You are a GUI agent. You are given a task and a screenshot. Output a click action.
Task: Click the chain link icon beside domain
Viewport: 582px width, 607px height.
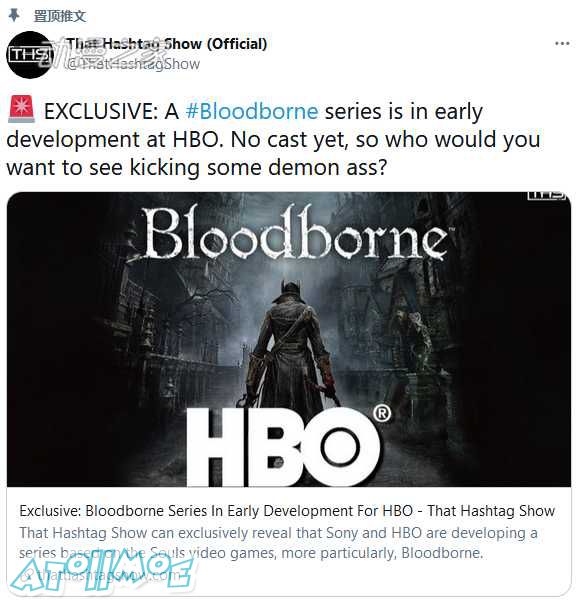(x=26, y=576)
